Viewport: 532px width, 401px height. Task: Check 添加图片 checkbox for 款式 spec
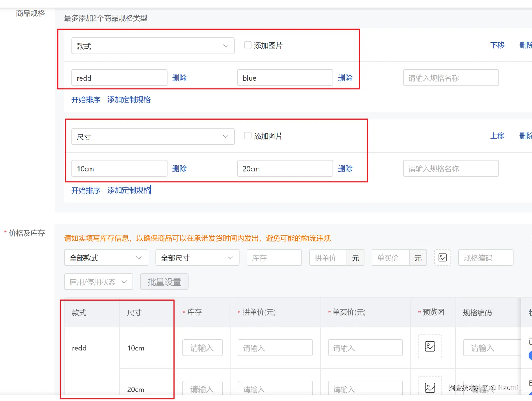point(248,45)
